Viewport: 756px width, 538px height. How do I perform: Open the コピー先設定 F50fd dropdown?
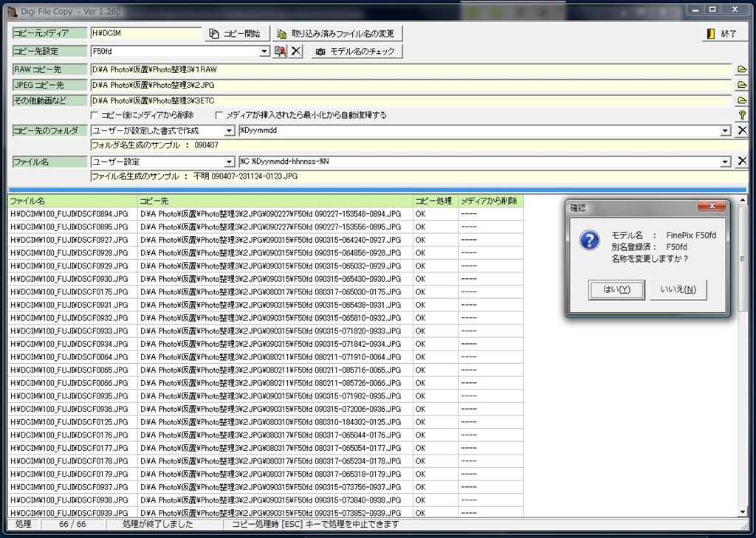[264, 51]
